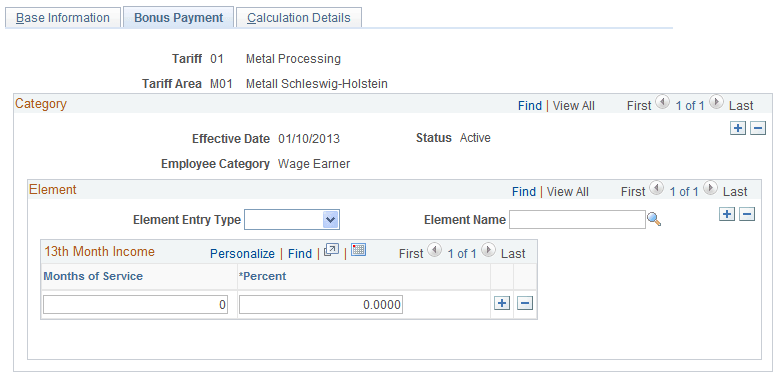Sort by Percent column header
The height and width of the screenshot is (378, 779).
coord(262,276)
